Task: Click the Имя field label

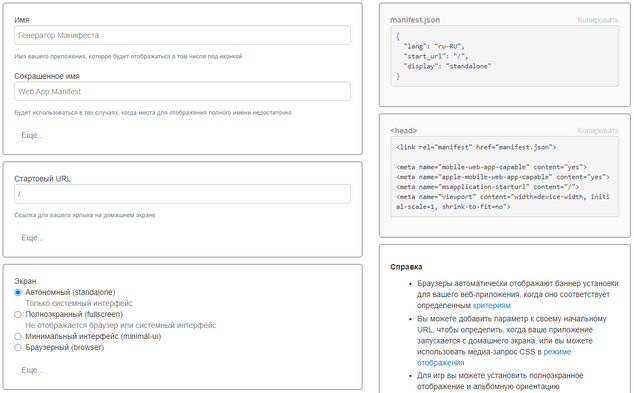Action: [22, 20]
